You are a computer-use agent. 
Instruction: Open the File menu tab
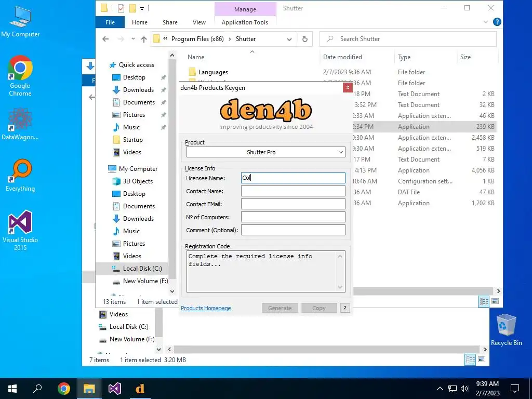(x=110, y=22)
